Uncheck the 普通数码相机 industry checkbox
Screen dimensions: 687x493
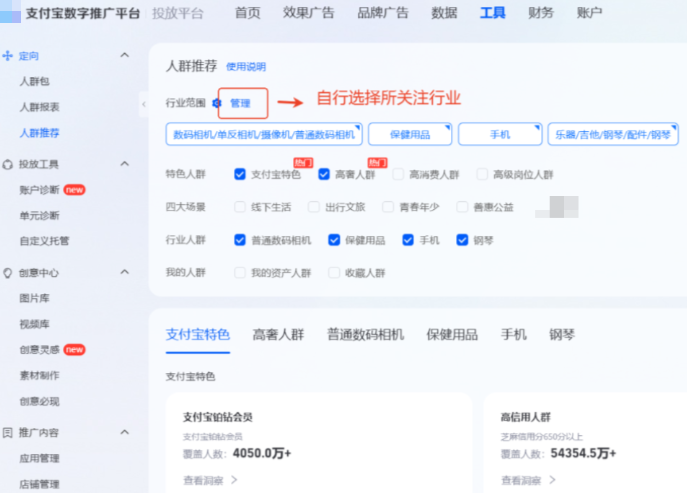tap(240, 240)
